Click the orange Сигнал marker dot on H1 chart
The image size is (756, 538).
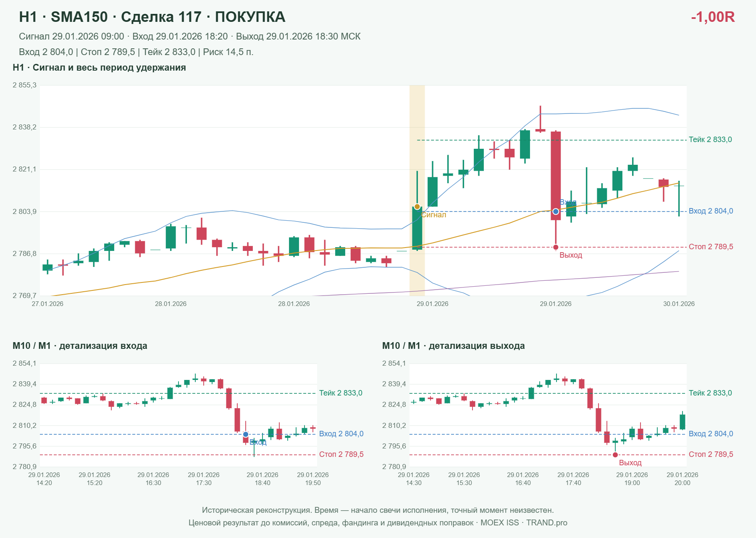pyautogui.click(x=417, y=207)
